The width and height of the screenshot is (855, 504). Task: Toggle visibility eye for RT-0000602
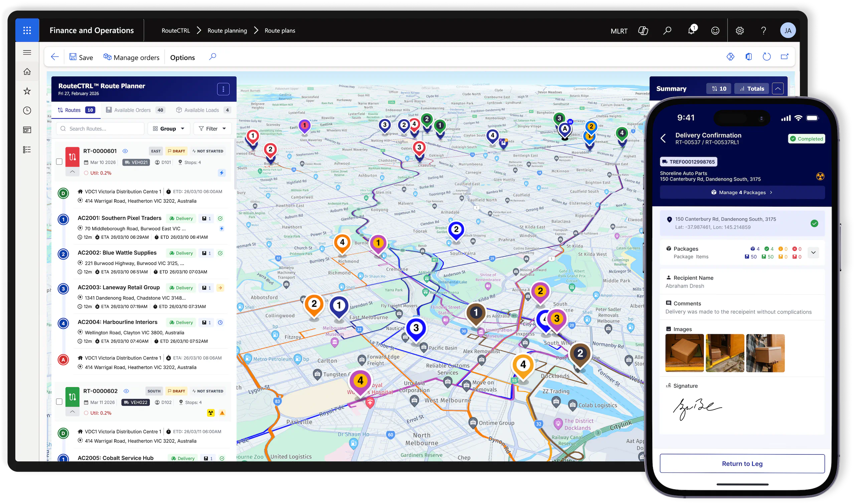click(x=126, y=391)
